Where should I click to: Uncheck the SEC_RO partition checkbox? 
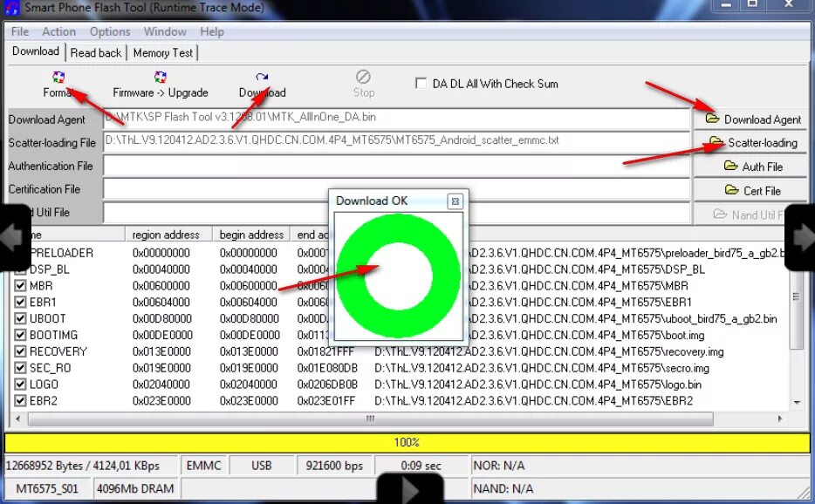pos(20,368)
